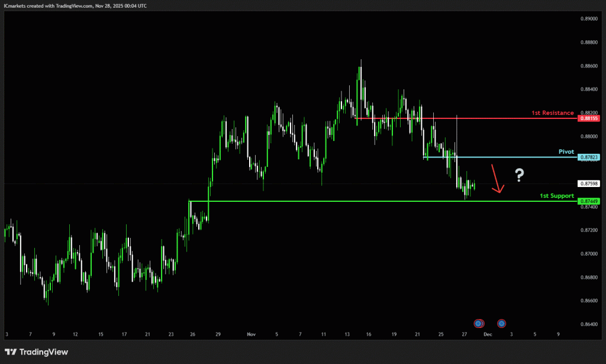Viewport: 606px width, 364px height.
Task: Click the TradingView logo icon
Action: coord(11,352)
